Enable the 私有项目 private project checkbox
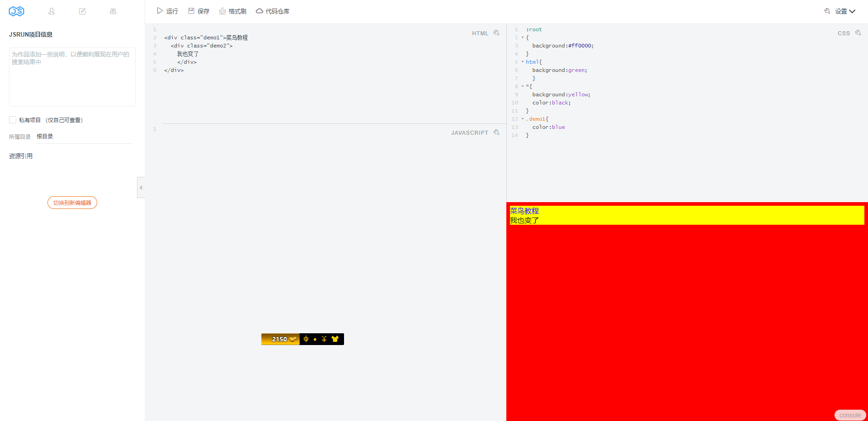The width and height of the screenshot is (868, 421). [x=13, y=120]
